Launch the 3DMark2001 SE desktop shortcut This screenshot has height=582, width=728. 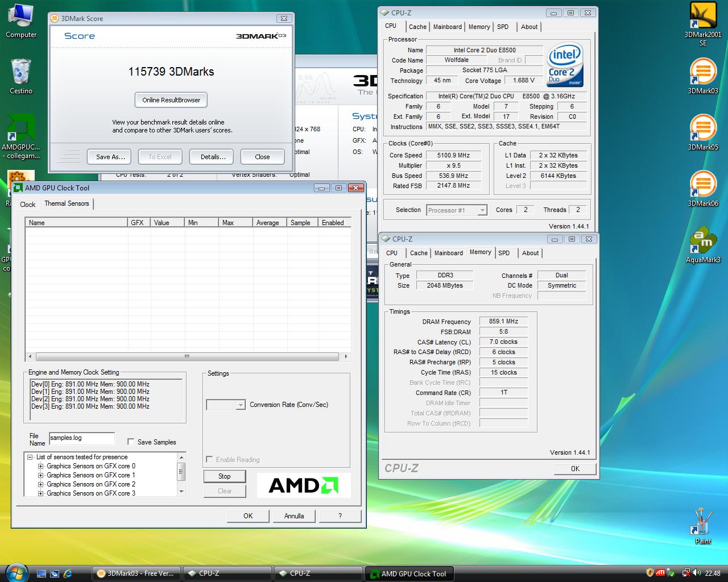point(703,24)
